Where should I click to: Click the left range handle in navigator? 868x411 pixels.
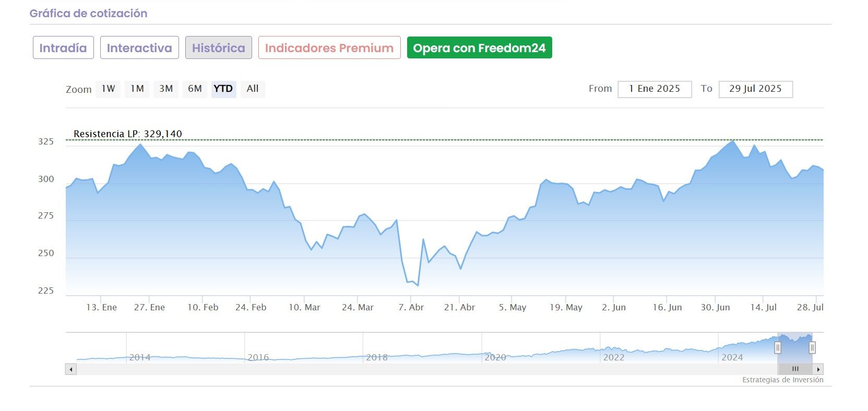tap(778, 348)
